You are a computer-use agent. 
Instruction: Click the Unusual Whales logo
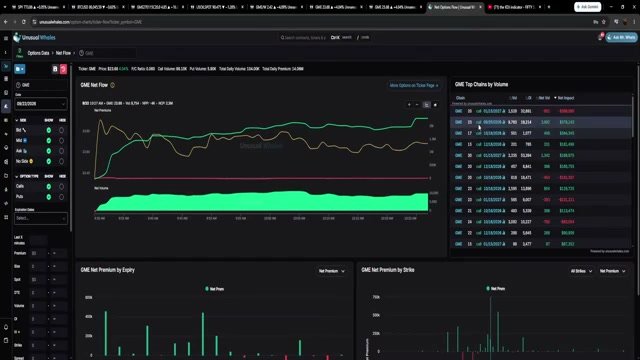[34, 38]
